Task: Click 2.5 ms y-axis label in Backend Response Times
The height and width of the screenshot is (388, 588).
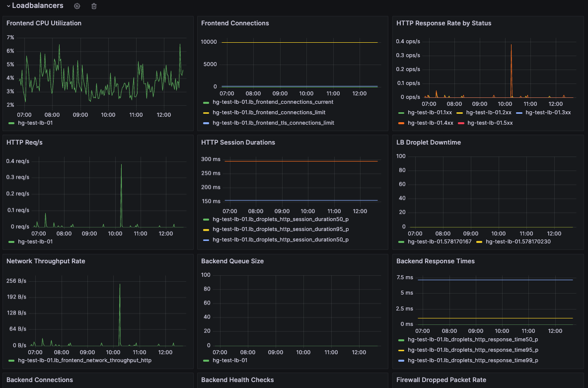Action: pos(405,309)
